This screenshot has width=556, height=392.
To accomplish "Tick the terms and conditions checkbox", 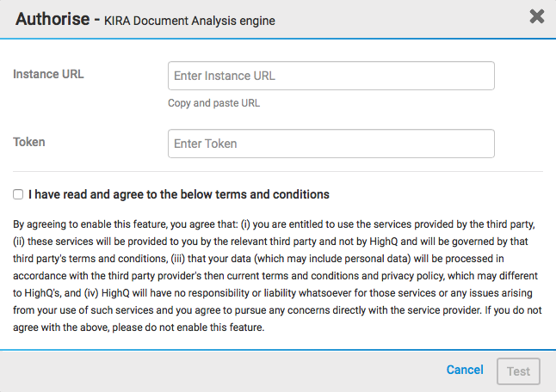I will 18,194.
